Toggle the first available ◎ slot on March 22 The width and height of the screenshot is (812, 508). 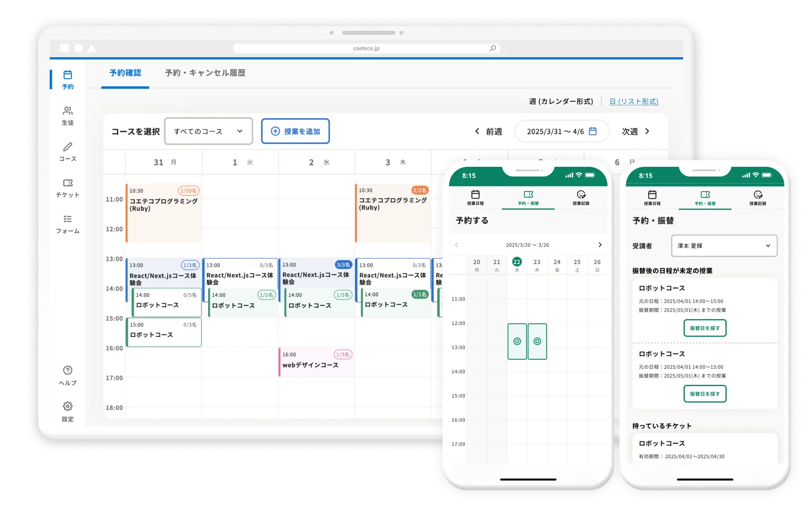click(x=517, y=341)
